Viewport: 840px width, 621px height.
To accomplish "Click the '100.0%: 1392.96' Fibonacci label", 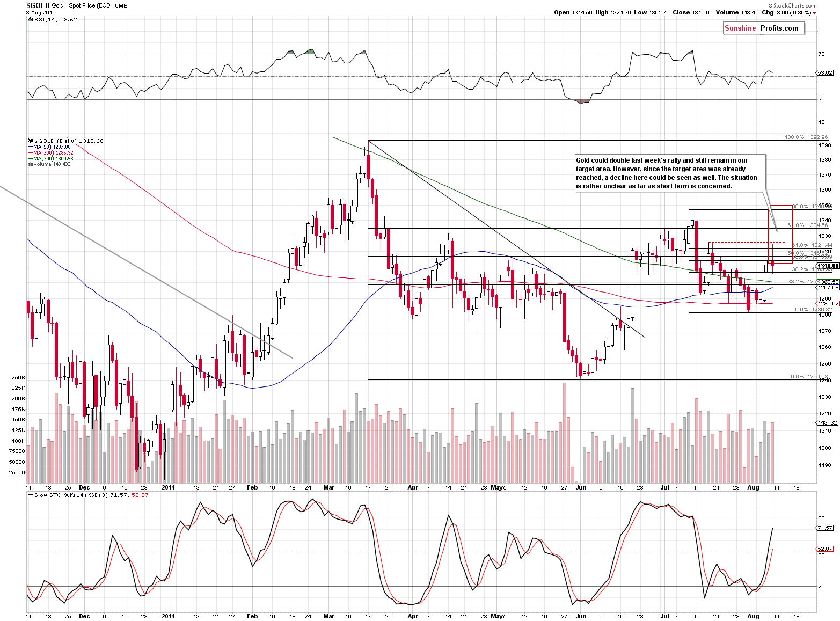I will pos(806,137).
